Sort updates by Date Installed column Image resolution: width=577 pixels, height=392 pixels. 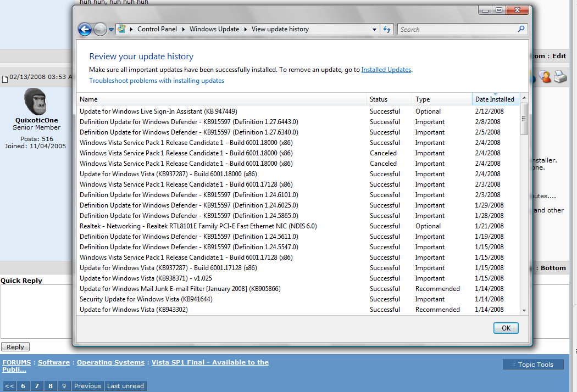[x=495, y=99]
